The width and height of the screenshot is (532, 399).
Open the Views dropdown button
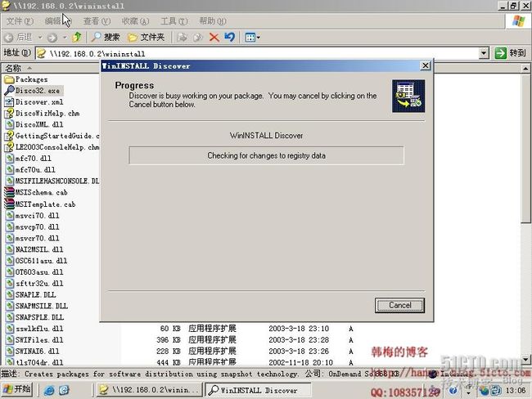tap(252, 38)
